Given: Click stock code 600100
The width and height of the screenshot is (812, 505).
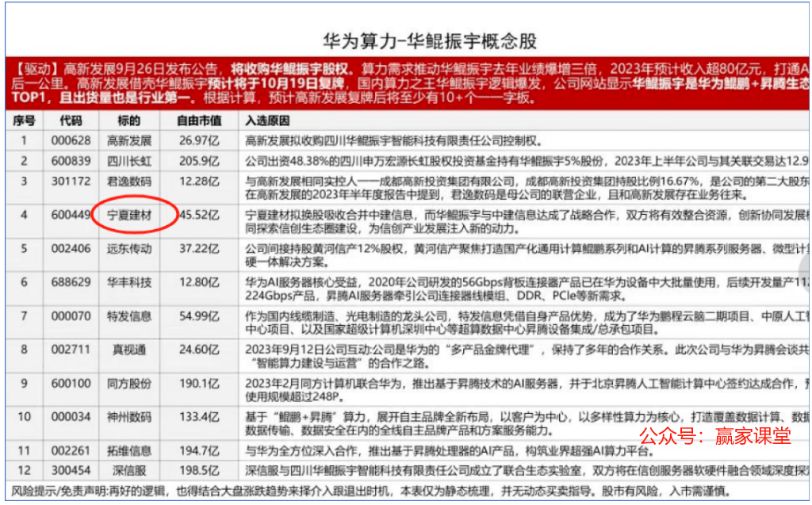Looking at the screenshot, I should coord(71,383).
